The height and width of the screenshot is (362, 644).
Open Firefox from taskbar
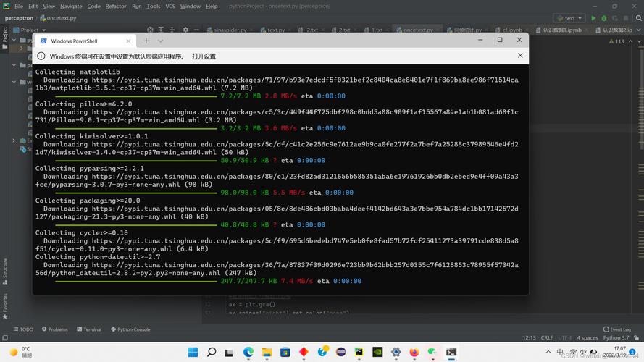click(414, 352)
